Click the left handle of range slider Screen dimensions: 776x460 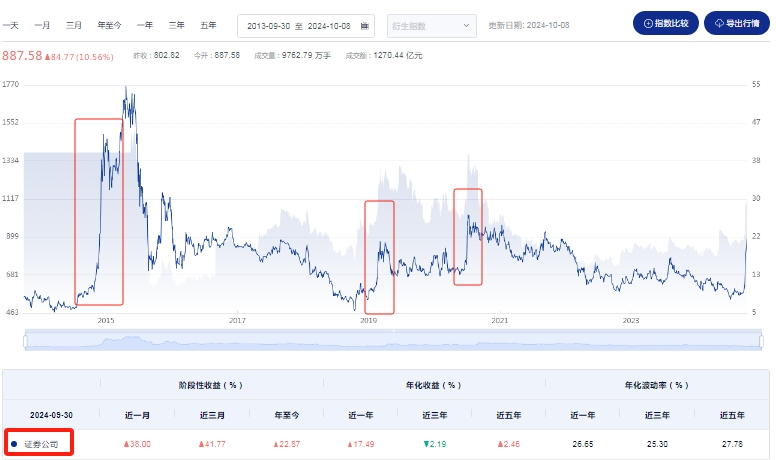[26, 341]
